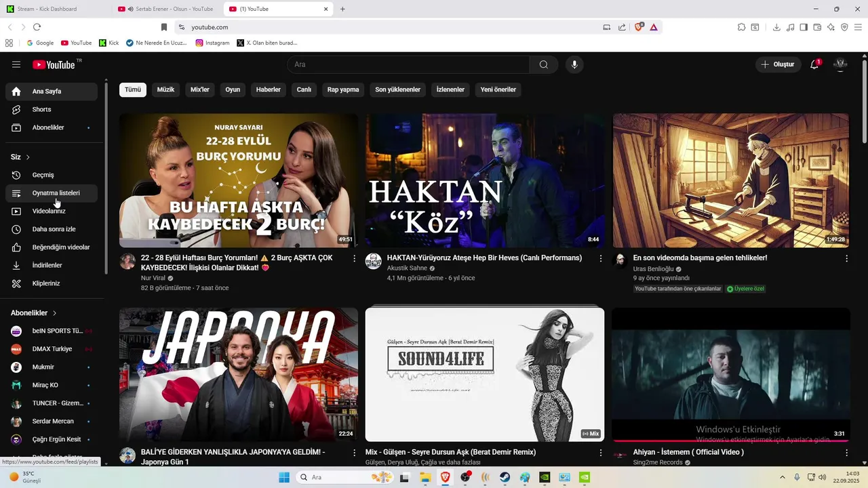868x488 pixels.
Task: Open browser extensions puzzle icon
Action: click(x=741, y=27)
